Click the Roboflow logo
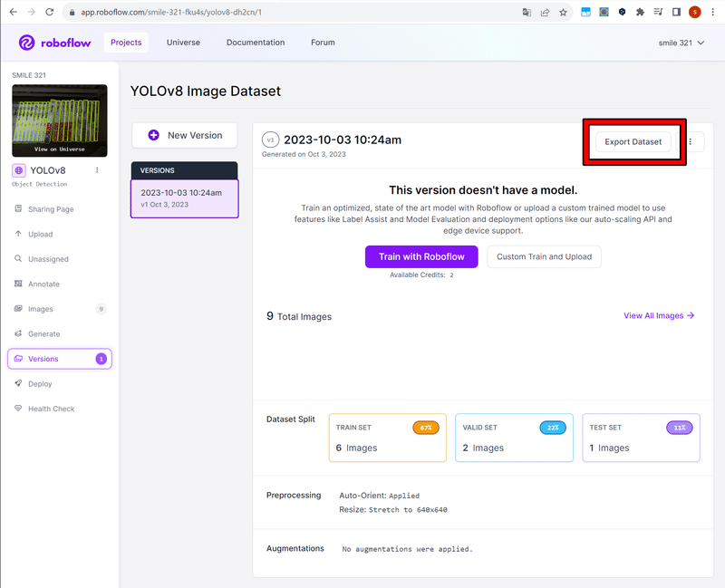 click(55, 43)
